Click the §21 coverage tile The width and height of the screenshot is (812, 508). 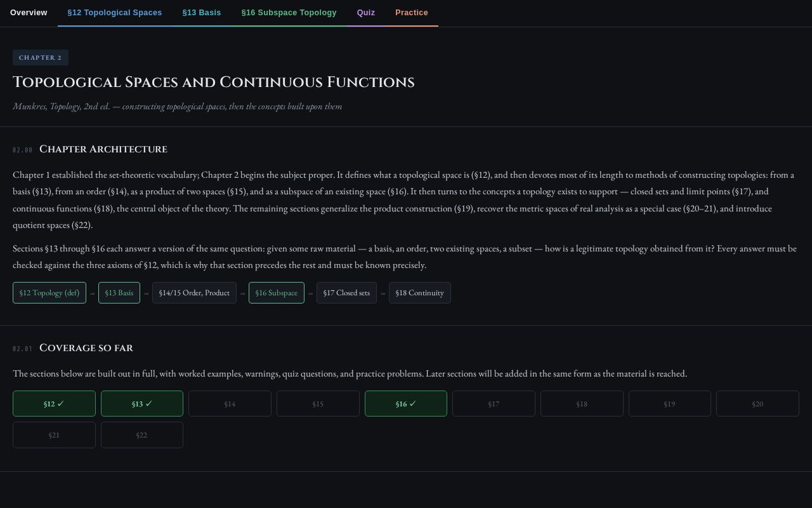pyautogui.click(x=54, y=435)
